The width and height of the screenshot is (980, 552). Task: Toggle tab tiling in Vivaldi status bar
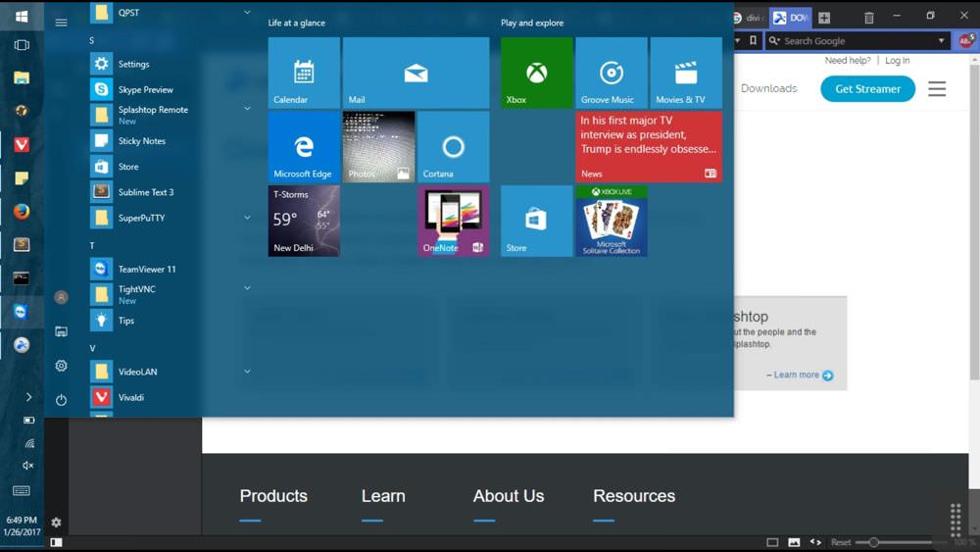tap(772, 542)
